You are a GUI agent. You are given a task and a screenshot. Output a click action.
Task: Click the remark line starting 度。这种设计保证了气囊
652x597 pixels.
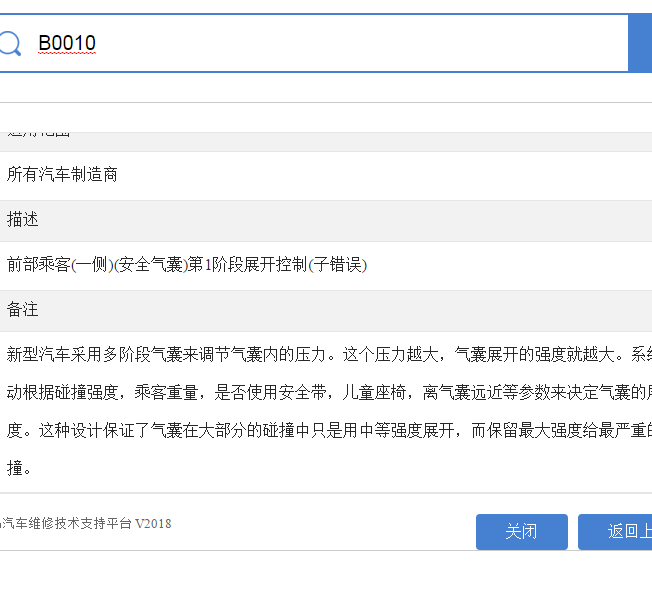[x=329, y=430]
